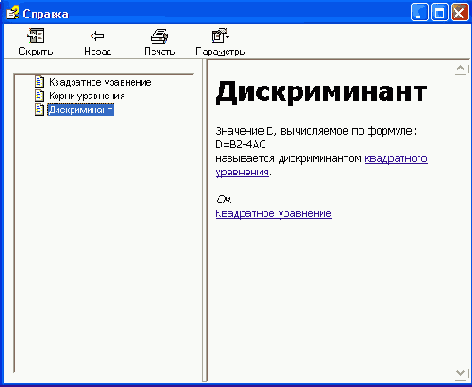Click the Скрыть (Hide) toolbar icon
Viewport: 472px width, 387px height.
coord(36,36)
